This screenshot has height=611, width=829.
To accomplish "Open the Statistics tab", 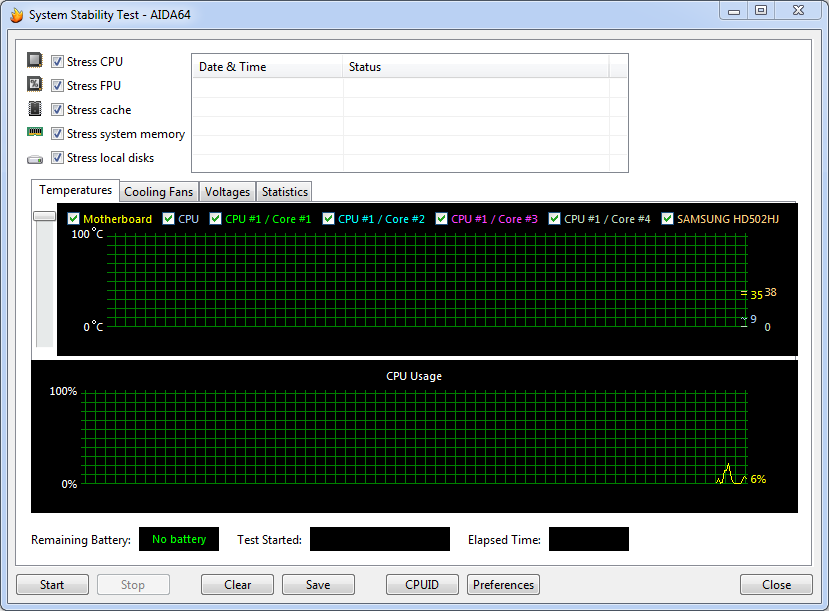I will pyautogui.click(x=284, y=192).
